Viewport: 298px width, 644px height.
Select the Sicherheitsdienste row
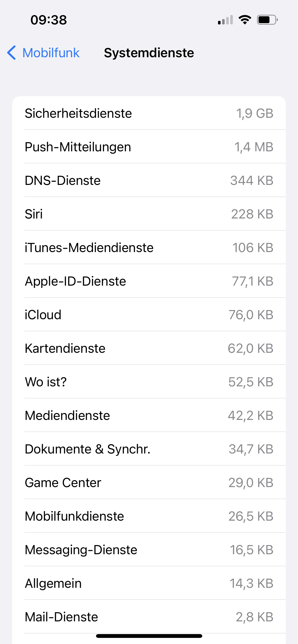pos(149,113)
